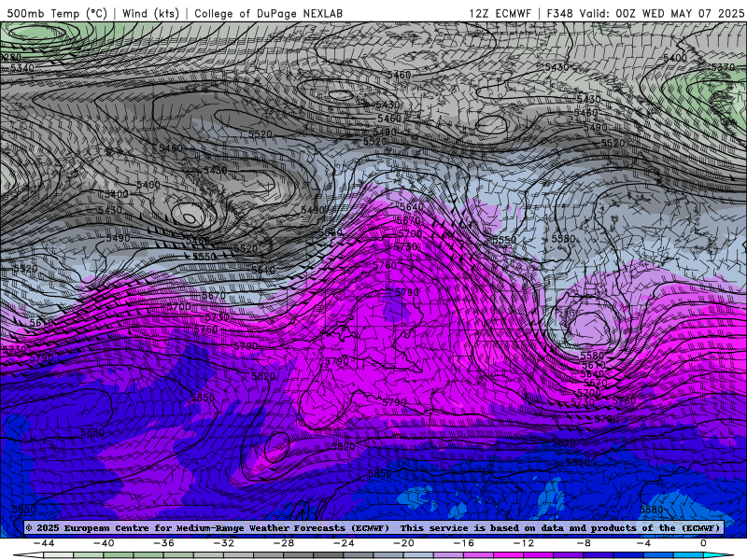Click the -16 colorbar temperature label
The image size is (747, 560).
(463, 543)
